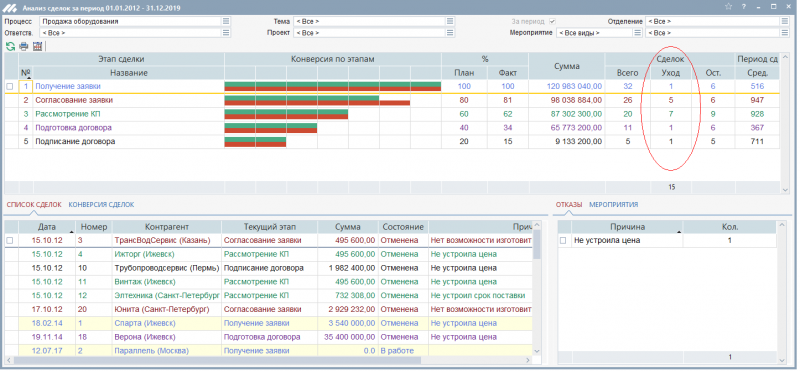Image resolution: width=800 pixels, height=371 pixels.
Task: Switch to the Конверсия сделок tab
Action: point(101,205)
